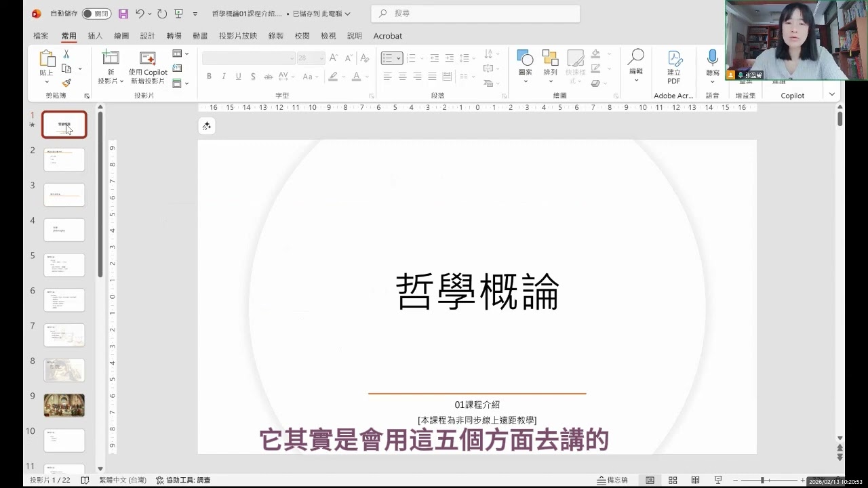The width and height of the screenshot is (868, 488).
Task: Click 使用 Copilot 新增投影片 button
Action: [149, 68]
